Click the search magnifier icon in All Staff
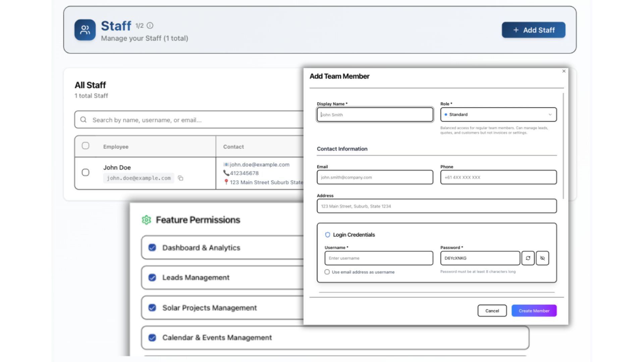The width and height of the screenshot is (644, 362). point(84,120)
